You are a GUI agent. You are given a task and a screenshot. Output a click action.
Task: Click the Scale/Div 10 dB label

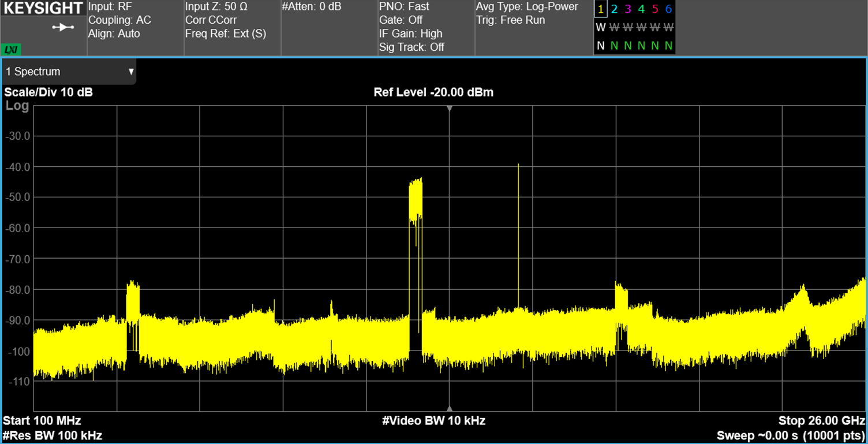(x=48, y=92)
